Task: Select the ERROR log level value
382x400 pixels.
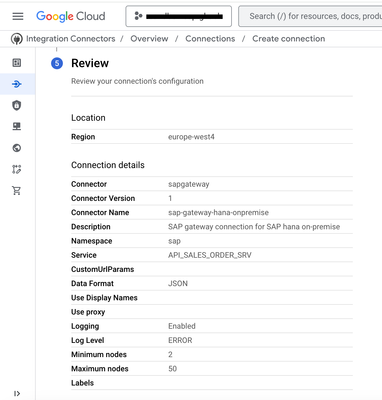Action: tap(180, 340)
